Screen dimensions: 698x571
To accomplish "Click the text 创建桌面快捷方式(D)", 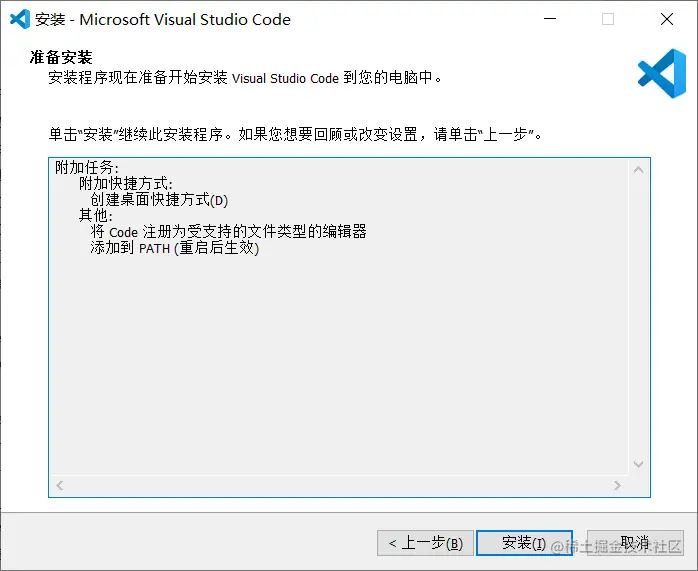I will coord(159,200).
